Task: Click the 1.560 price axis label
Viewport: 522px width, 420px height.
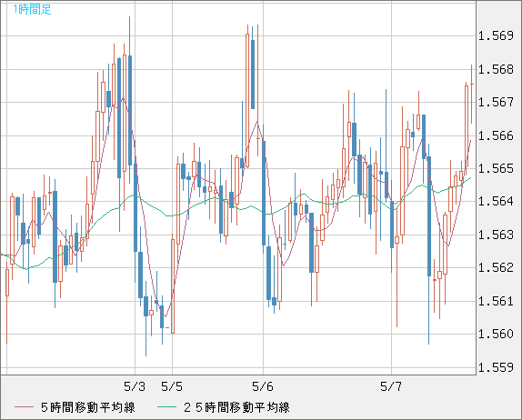Action: pos(496,334)
